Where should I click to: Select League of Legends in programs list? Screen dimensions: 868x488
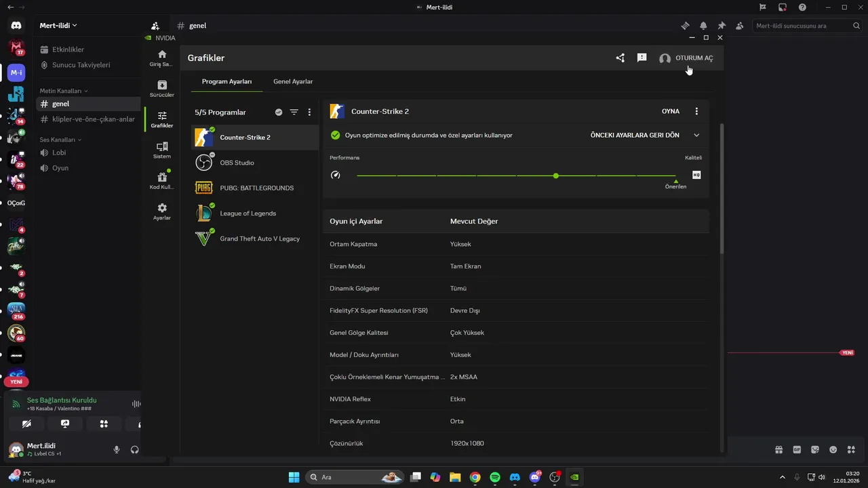(x=255, y=213)
